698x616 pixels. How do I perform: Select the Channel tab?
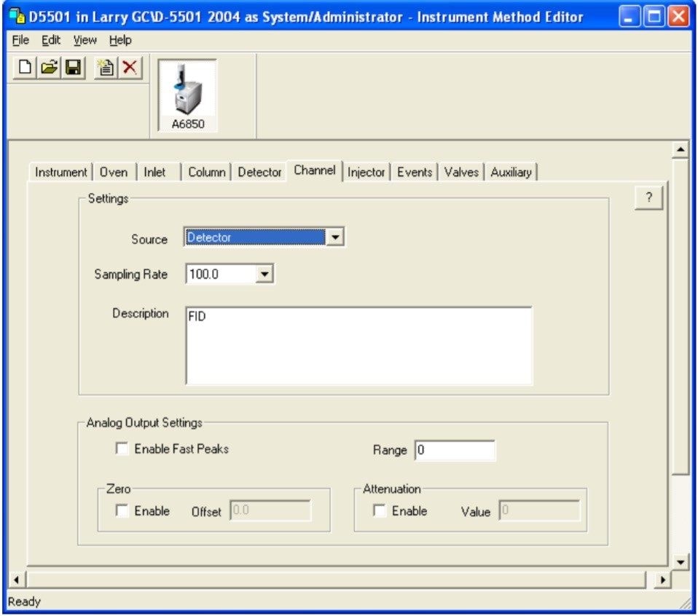point(315,170)
